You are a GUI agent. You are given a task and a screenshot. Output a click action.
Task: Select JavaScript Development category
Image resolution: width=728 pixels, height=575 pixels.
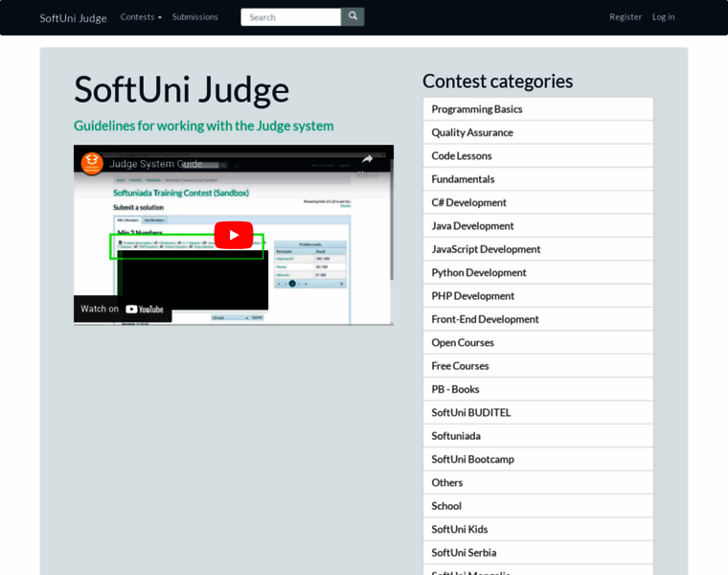[486, 249]
